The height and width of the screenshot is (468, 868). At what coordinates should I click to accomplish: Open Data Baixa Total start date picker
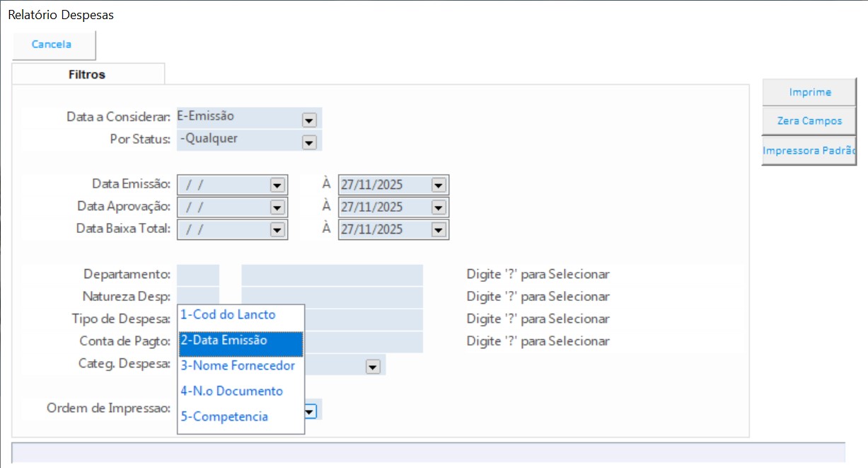tap(277, 230)
